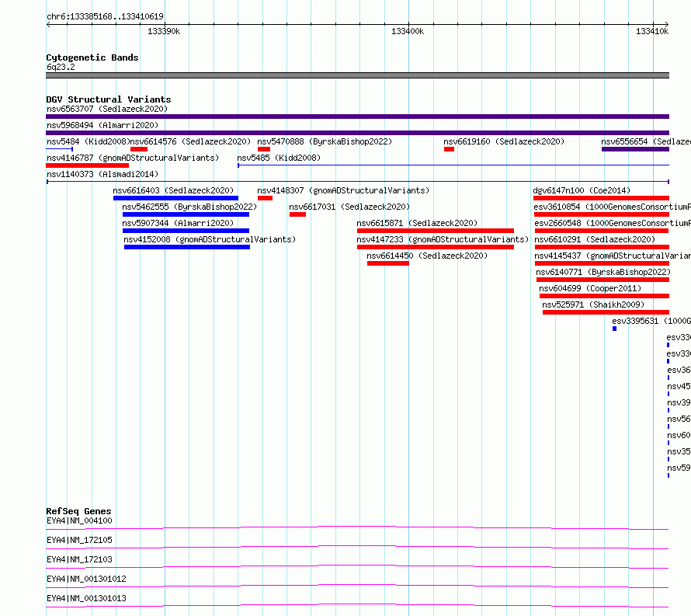This screenshot has height=616, width=691.
Task: Click the nsv5484 (Kidd2008) label
Action: pyautogui.click(x=89, y=141)
